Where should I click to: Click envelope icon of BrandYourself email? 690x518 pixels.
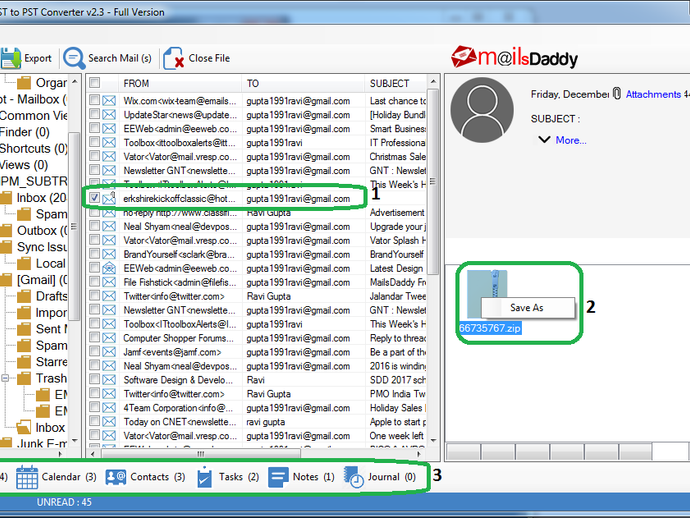coord(109,254)
